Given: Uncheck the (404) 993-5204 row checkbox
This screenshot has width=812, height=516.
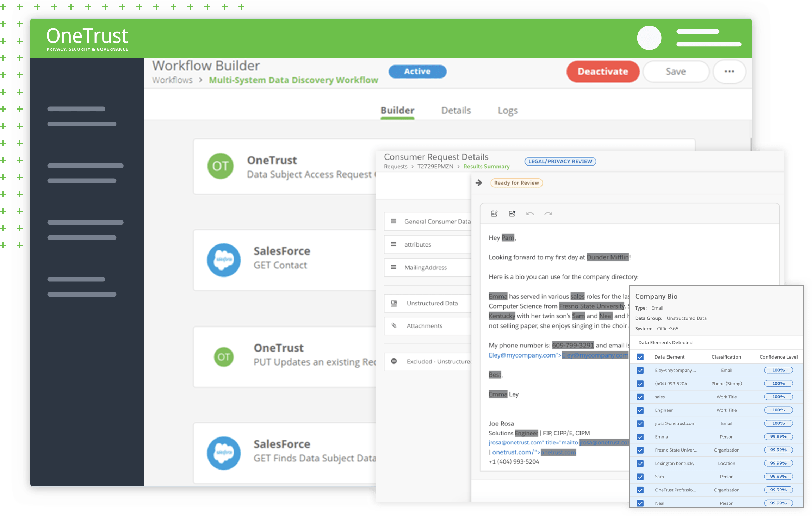Looking at the screenshot, I should 640,384.
